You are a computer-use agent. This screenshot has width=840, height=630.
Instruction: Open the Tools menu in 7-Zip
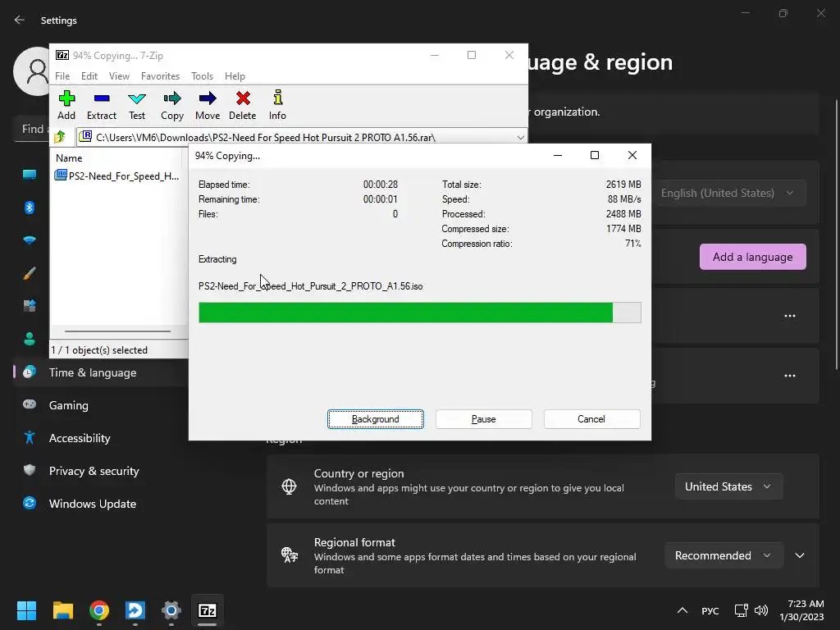coord(202,76)
